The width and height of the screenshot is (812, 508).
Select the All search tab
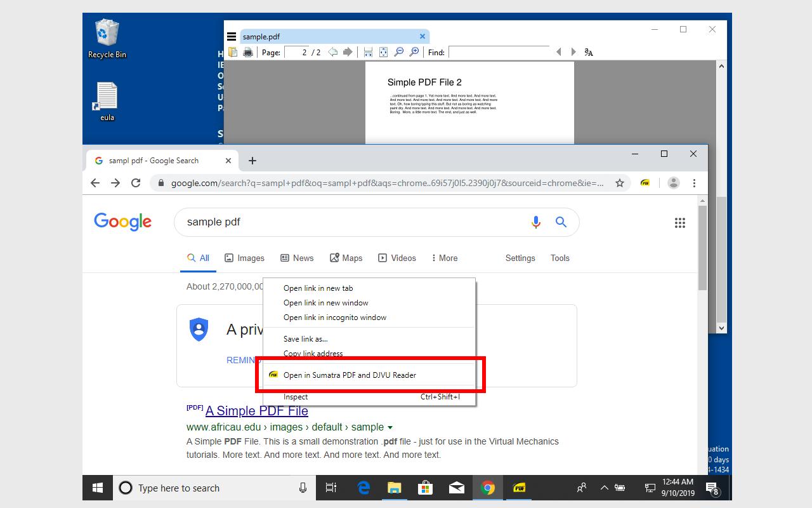point(198,258)
